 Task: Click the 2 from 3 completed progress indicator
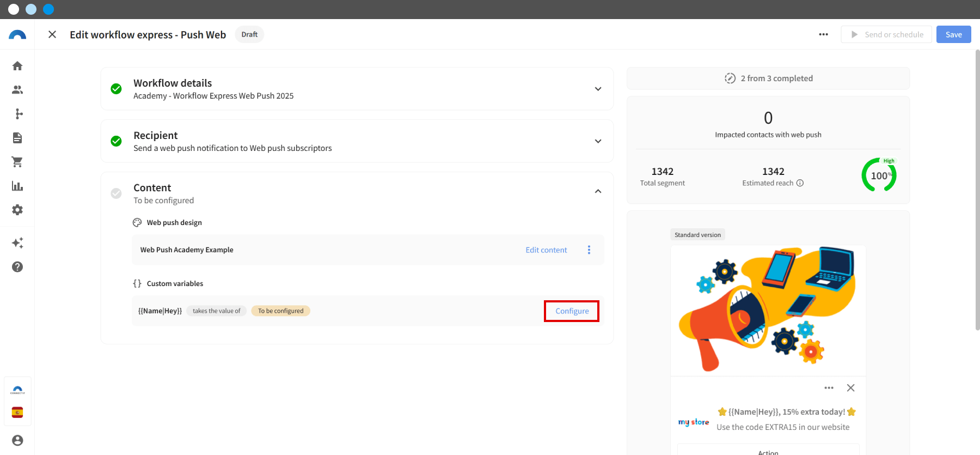coord(768,78)
